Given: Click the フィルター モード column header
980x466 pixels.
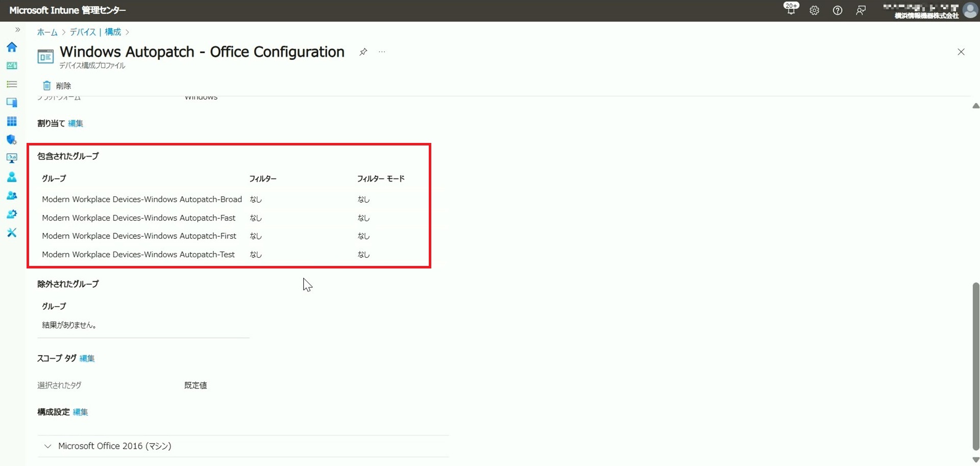Looking at the screenshot, I should pyautogui.click(x=381, y=179).
